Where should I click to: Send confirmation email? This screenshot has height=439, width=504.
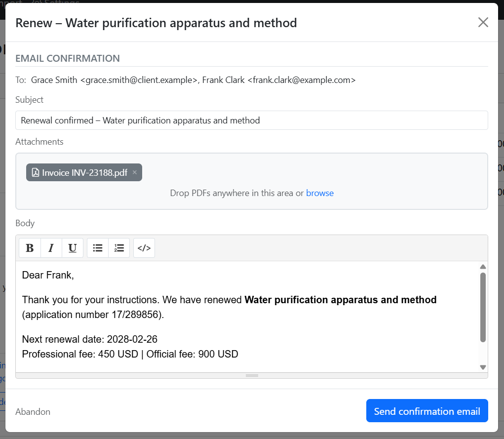427,411
